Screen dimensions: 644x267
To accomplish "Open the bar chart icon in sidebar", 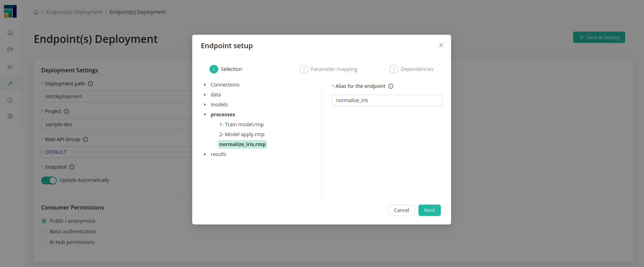I will coord(10,66).
